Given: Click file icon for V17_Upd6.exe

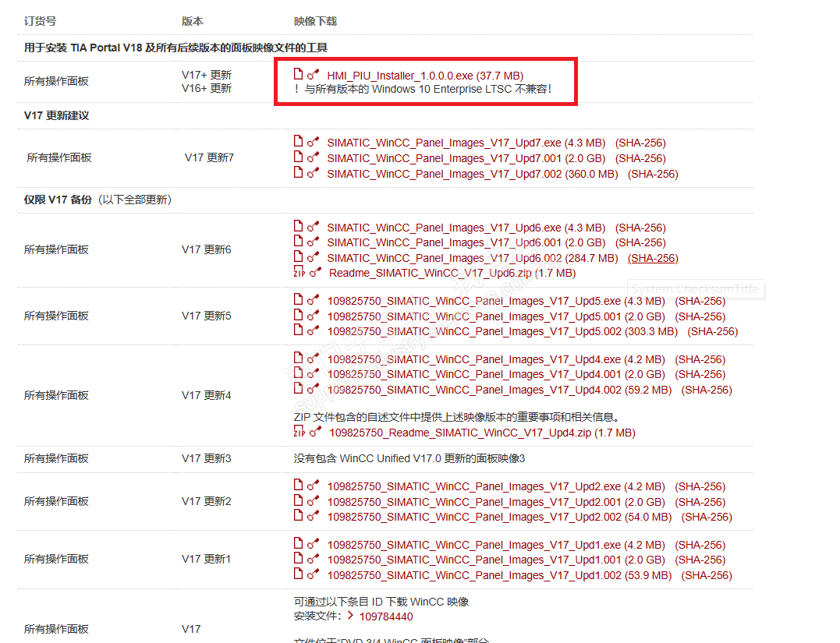Looking at the screenshot, I should click(x=299, y=226).
